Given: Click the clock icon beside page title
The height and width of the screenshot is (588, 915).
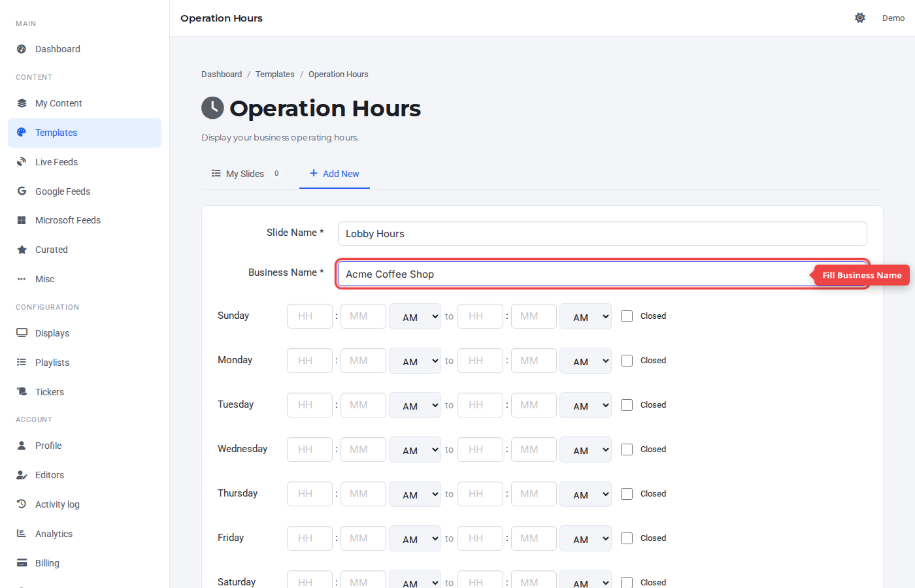Looking at the screenshot, I should click(x=212, y=108).
